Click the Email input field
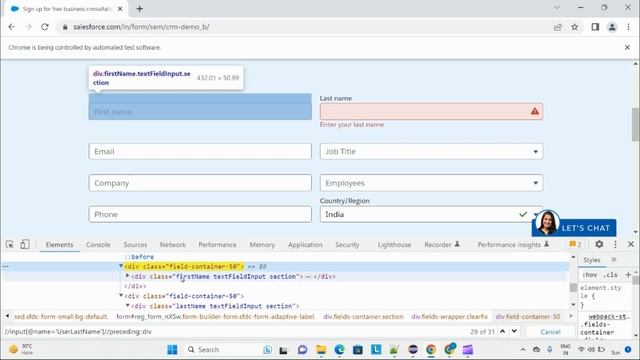Screen dimensions: 640x360 (200, 151)
